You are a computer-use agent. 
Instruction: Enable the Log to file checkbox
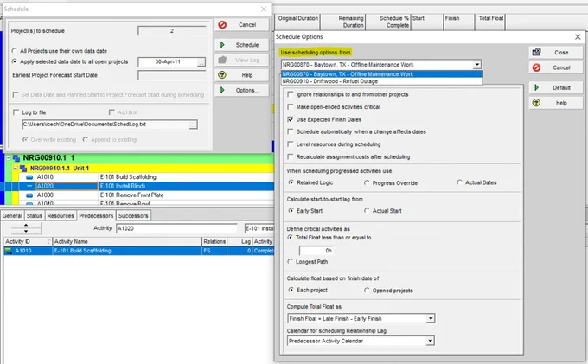16,112
